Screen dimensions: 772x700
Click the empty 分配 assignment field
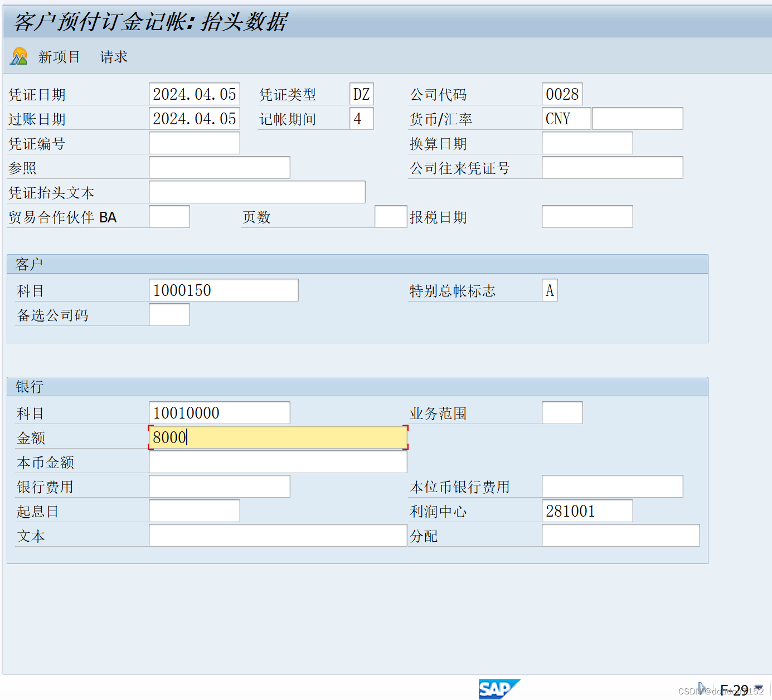(x=620, y=535)
